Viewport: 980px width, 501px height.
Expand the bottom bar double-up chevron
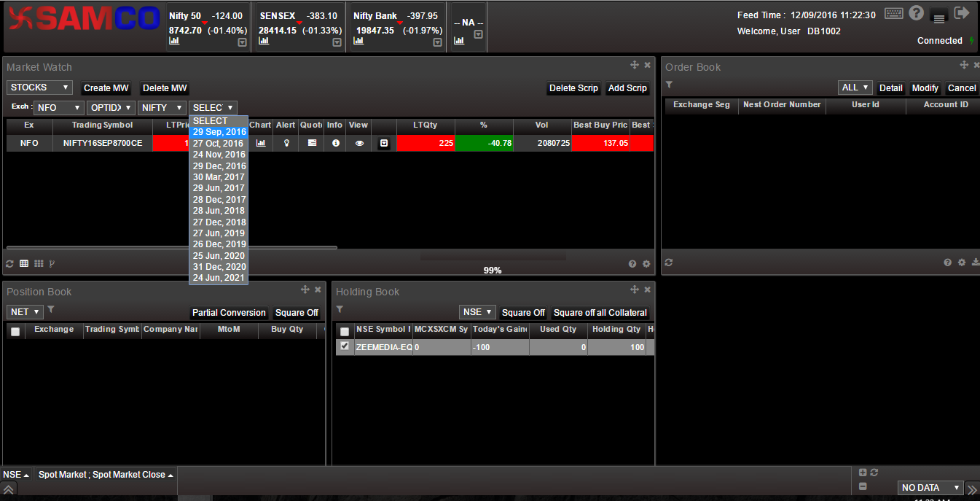tap(9, 490)
